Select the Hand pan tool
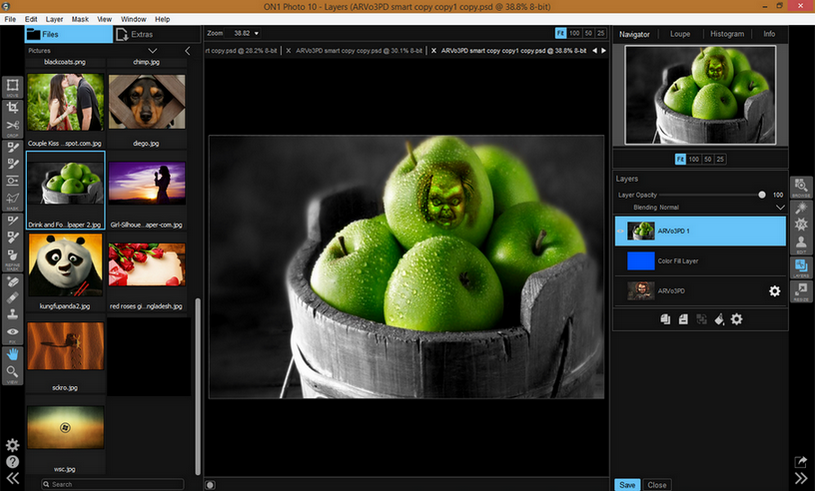The image size is (815, 491). coord(12,354)
